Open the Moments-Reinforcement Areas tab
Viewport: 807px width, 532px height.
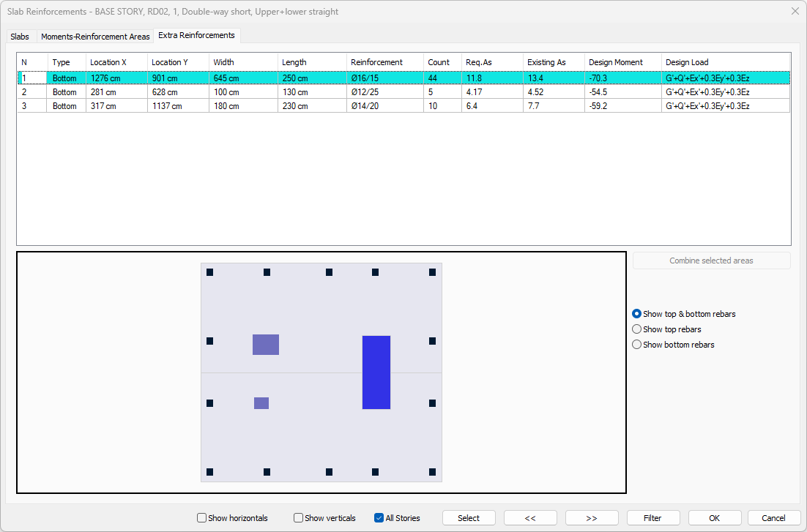point(95,37)
